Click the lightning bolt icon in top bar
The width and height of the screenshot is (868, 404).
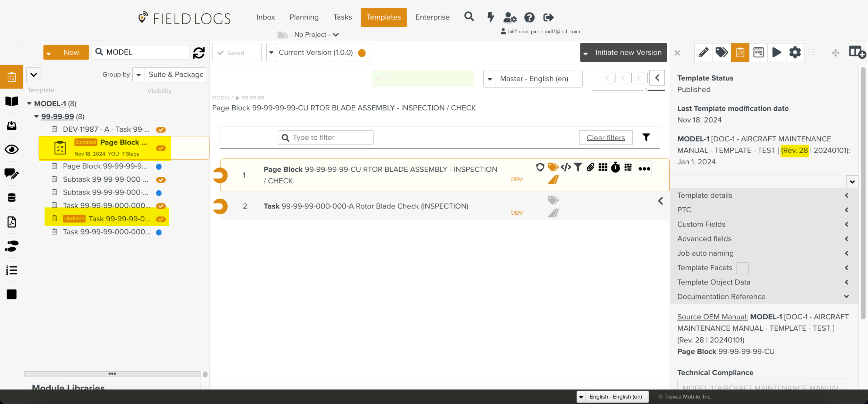[490, 17]
